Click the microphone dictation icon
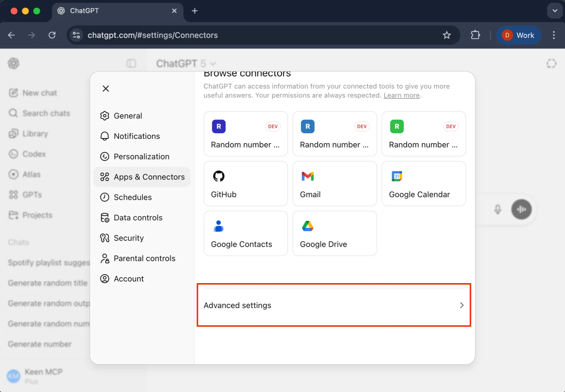 [x=497, y=209]
